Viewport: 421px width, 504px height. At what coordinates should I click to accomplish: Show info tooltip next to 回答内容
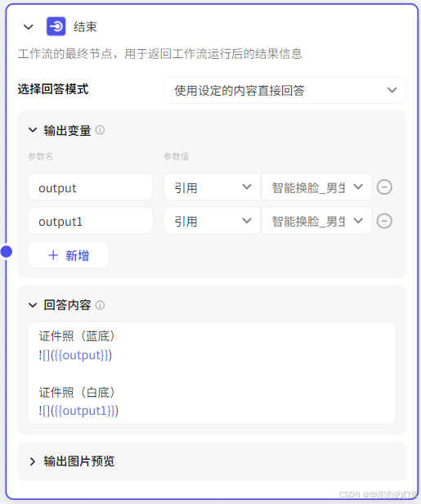(100, 305)
